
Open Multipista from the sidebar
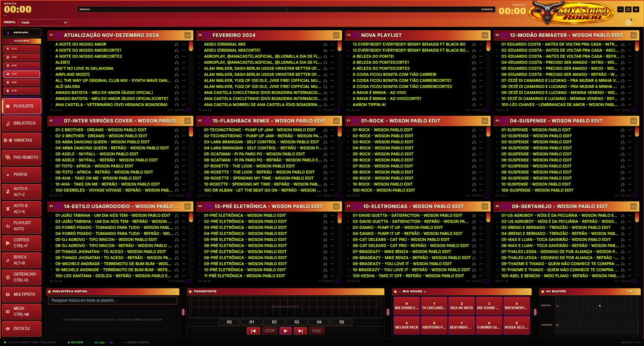[x=22, y=294]
